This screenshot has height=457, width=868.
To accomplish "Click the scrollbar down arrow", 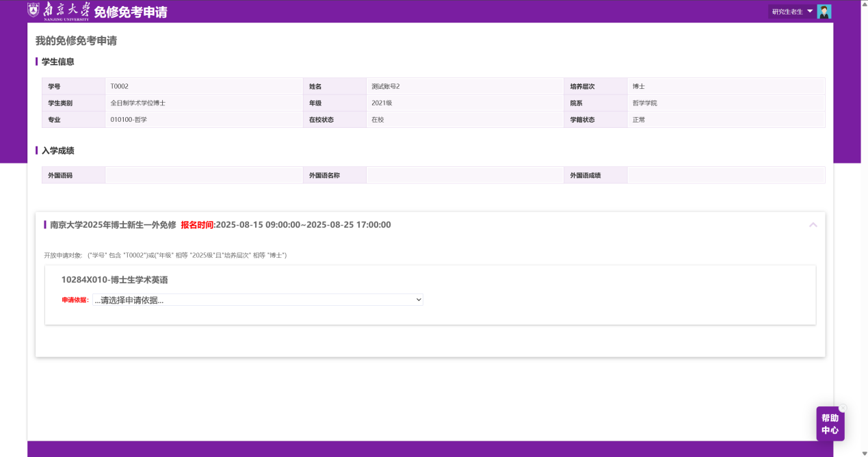I will [x=864, y=453].
